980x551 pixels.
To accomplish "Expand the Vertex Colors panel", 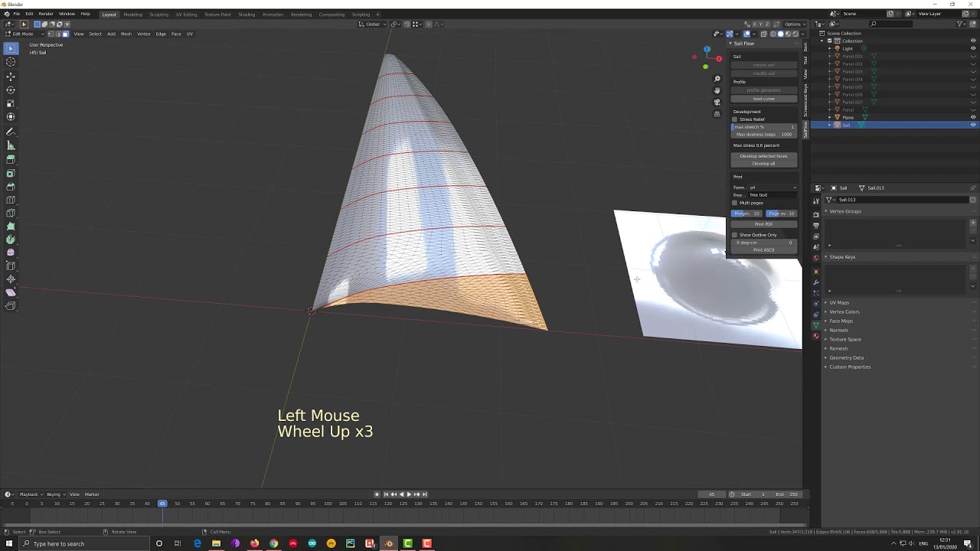I will (x=844, y=311).
